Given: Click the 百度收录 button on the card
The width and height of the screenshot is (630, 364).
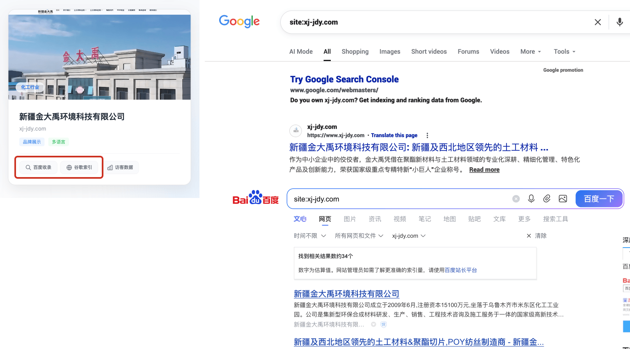Looking at the screenshot, I should (39, 167).
